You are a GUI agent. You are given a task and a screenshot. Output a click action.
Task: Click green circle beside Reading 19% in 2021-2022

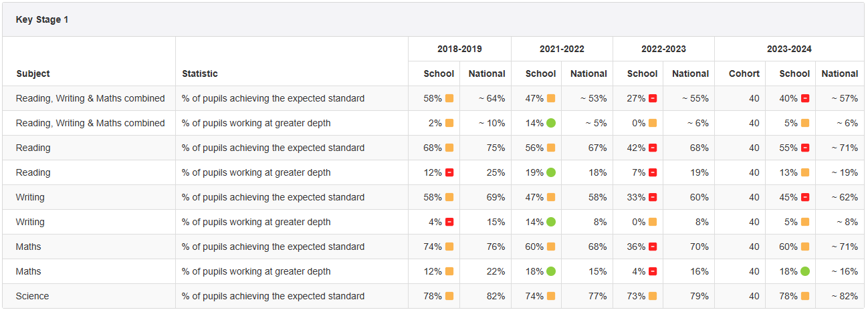551,172
